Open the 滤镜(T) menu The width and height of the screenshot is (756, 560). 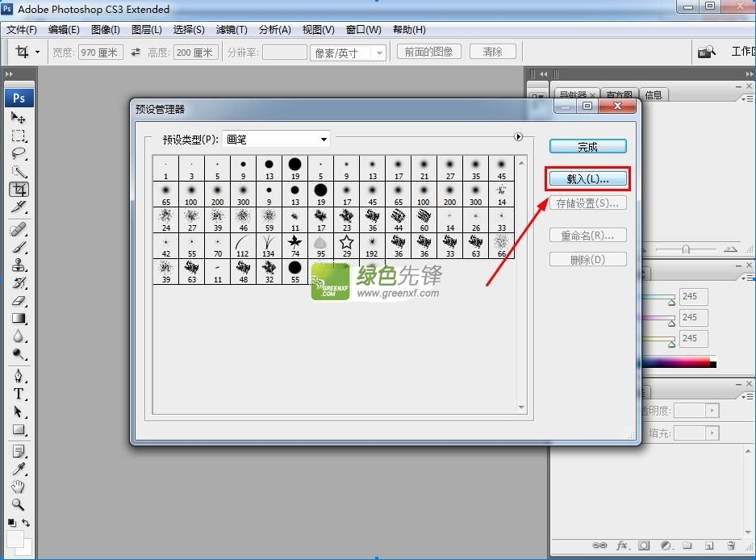(232, 30)
